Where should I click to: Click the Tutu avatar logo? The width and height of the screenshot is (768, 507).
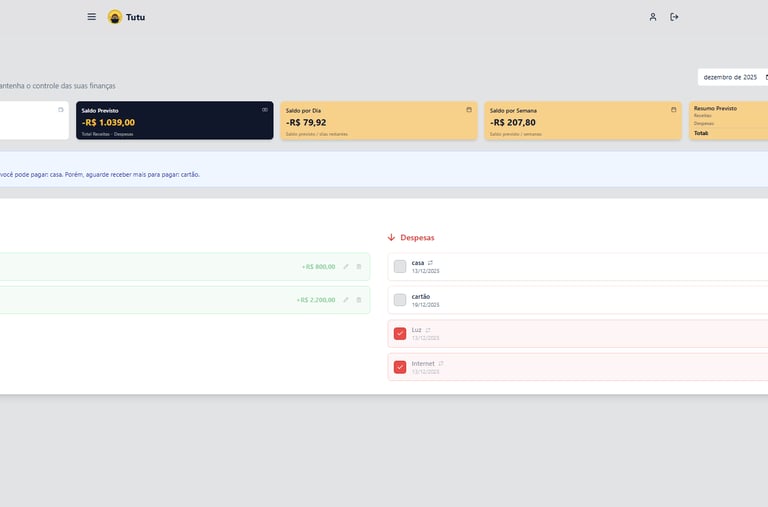pos(115,17)
